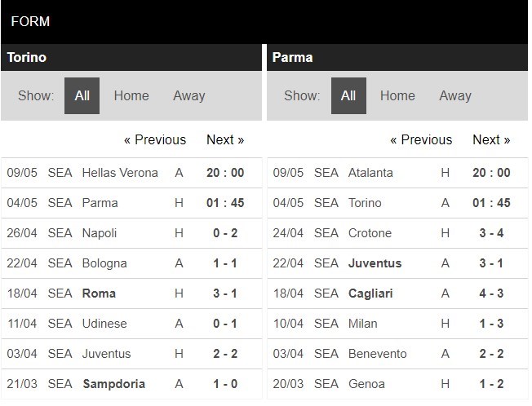
Task: Open Torino's Hellas Verona fixture row
Action: tap(120, 173)
